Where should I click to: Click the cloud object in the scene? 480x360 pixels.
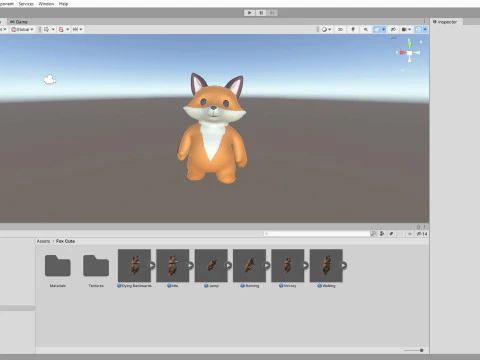pos(50,79)
